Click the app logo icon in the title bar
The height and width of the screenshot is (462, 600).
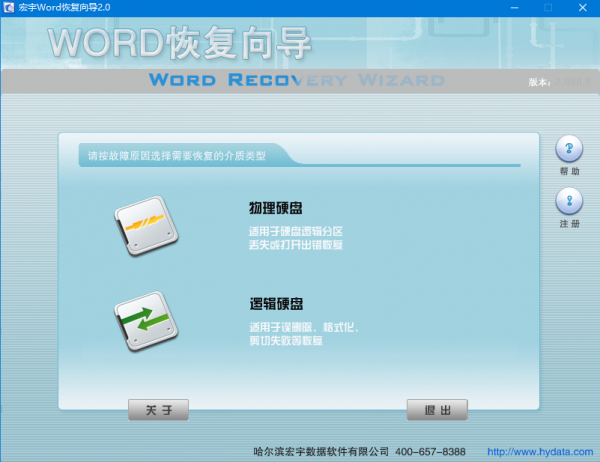[8, 8]
